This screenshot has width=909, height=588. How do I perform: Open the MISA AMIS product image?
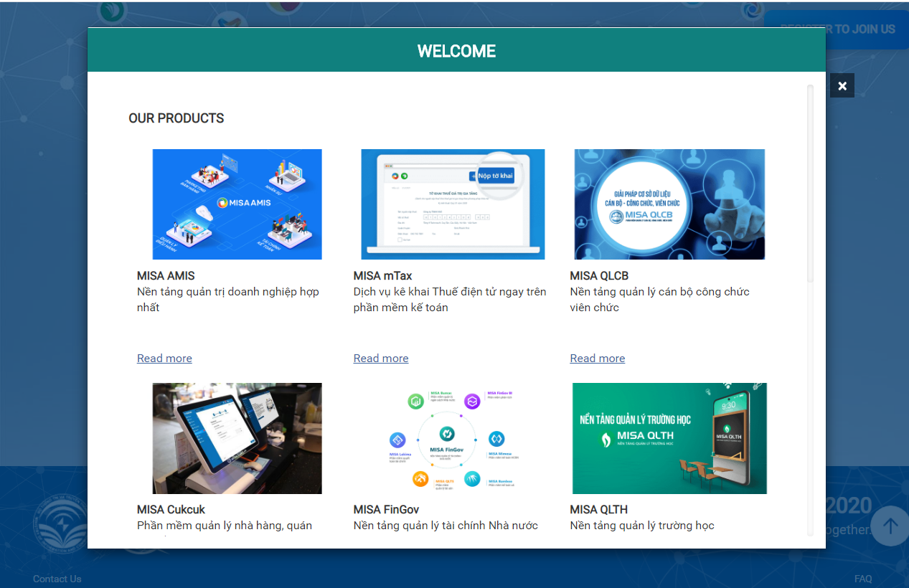[237, 204]
